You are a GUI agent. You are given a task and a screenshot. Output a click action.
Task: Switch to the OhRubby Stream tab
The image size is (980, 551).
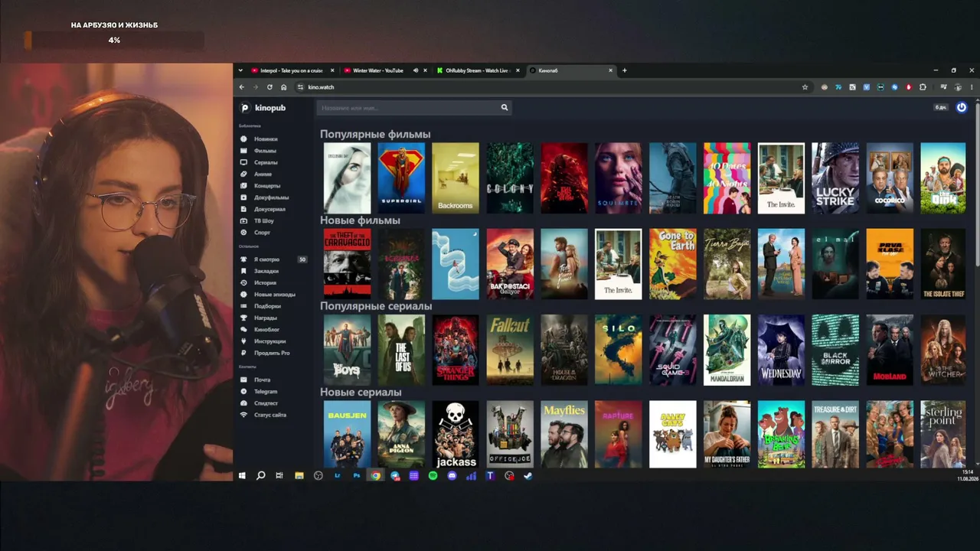point(476,70)
